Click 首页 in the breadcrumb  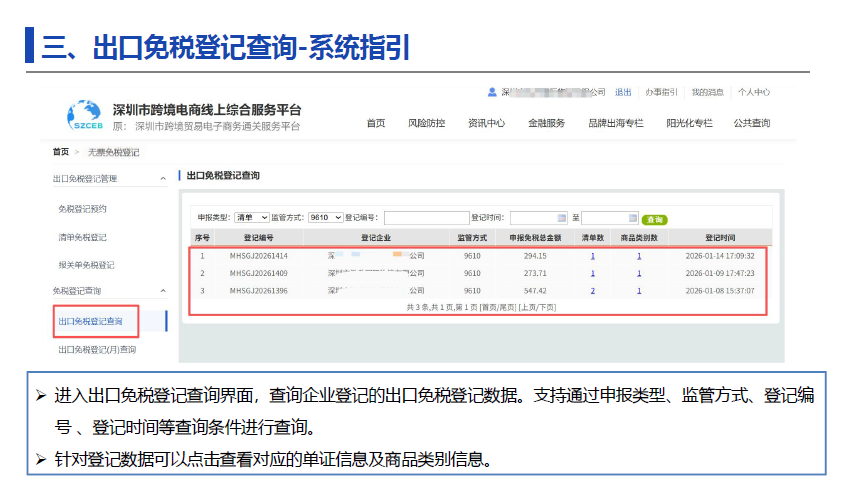click(x=61, y=152)
